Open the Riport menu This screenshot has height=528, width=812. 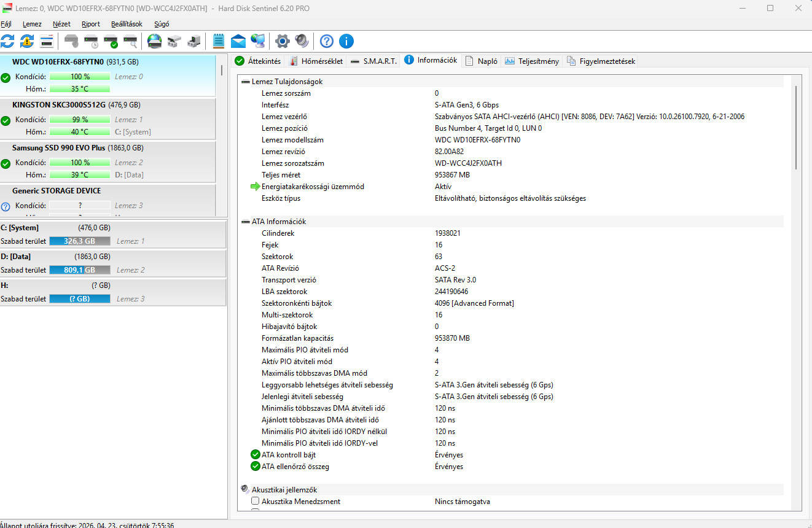pos(91,24)
